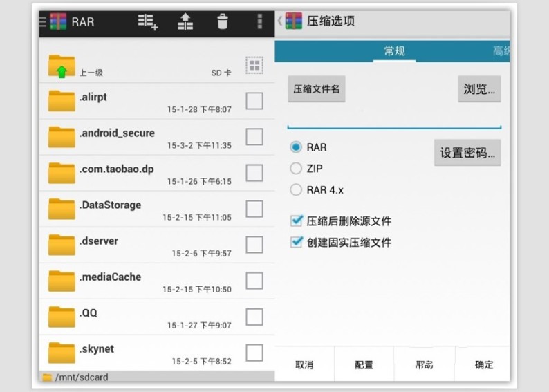Screen dimensions: 549x392
Task: Check the box for .skynet
Action: coord(254,353)
